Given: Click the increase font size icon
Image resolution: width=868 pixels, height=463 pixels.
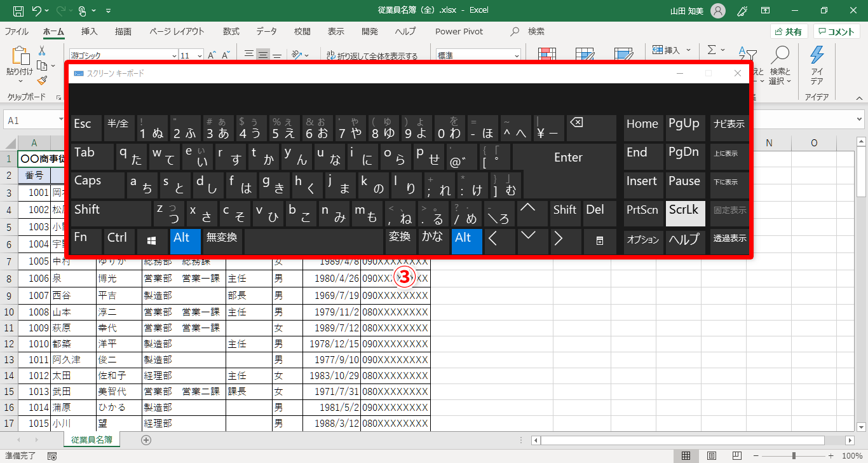Looking at the screenshot, I should 212,55.
